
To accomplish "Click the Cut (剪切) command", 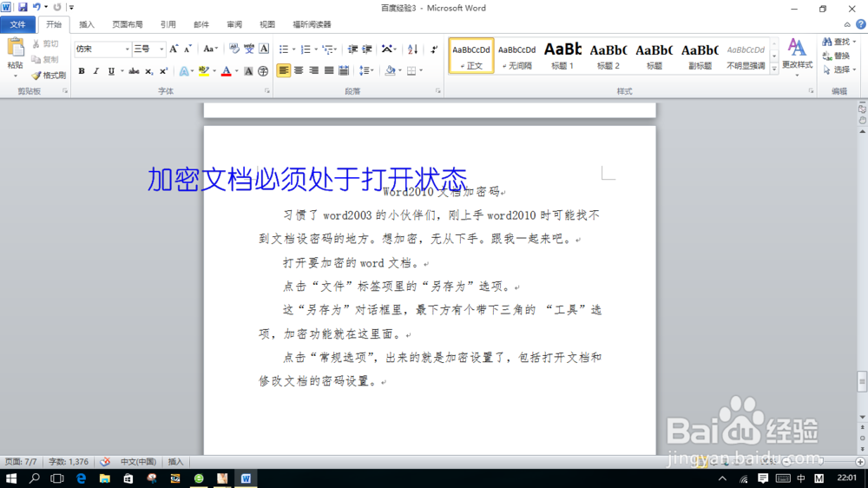I will (45, 43).
